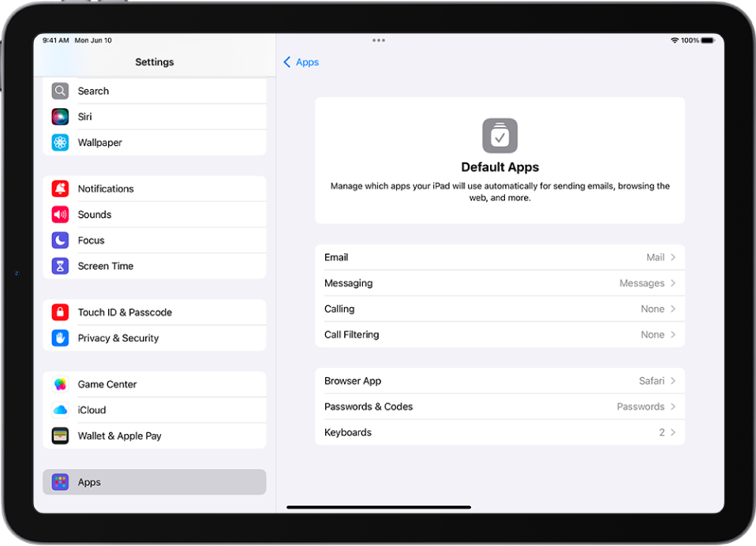Open the Browser App row chevron
This screenshot has width=756, height=546.
click(x=673, y=381)
